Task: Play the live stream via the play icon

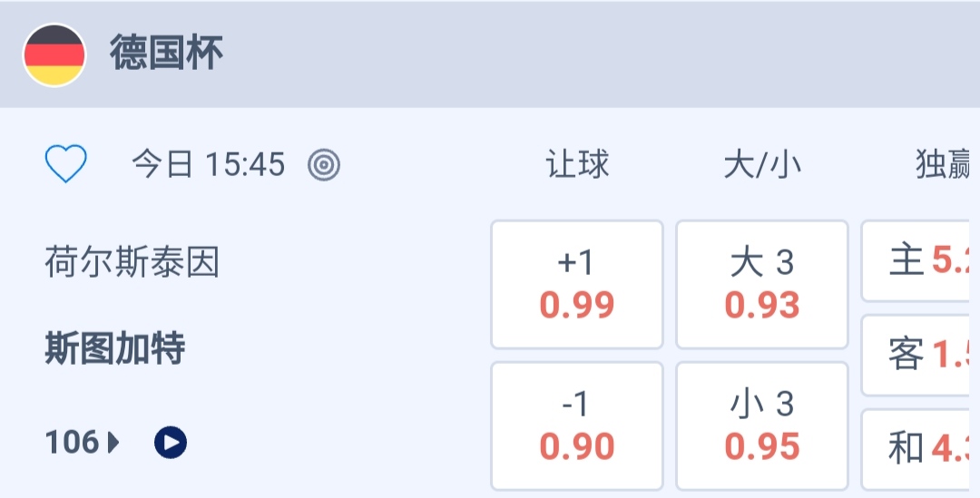Action: coord(171,443)
